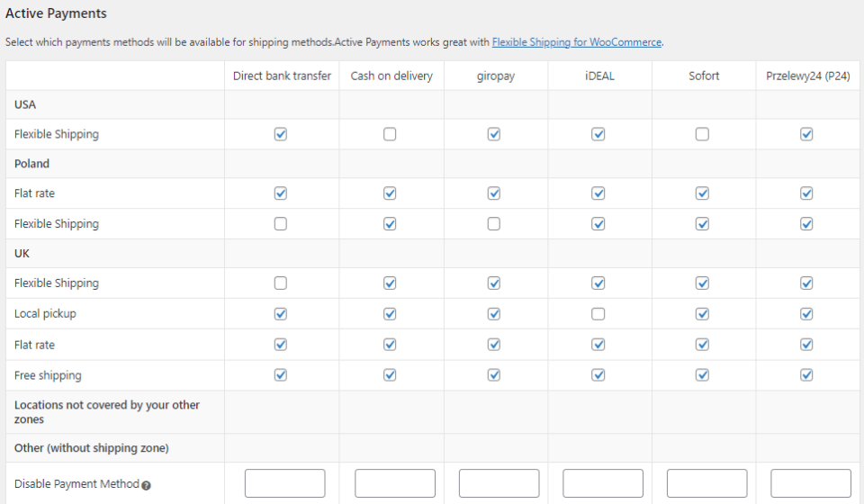Focus the iDEAL Disable Payment Method field
Screen dimensions: 864x504
pyautogui.click(x=603, y=483)
